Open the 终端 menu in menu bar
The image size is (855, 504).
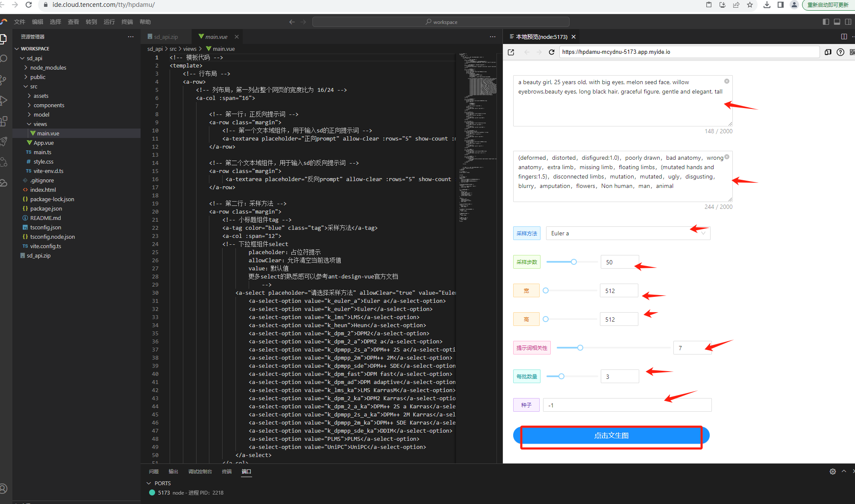click(127, 22)
